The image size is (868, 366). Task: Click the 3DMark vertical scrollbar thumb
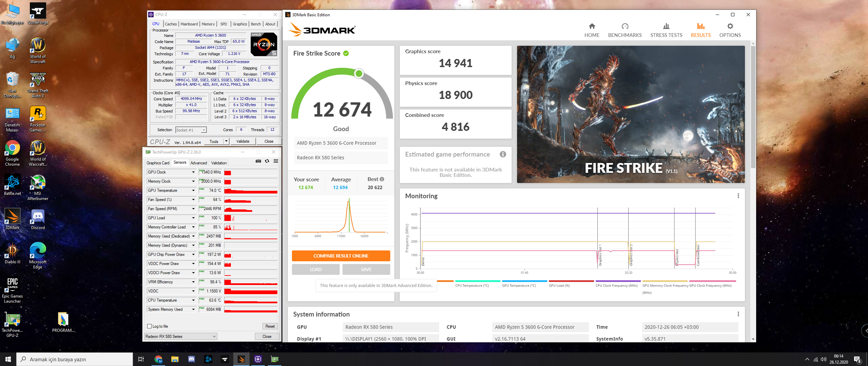click(x=753, y=107)
